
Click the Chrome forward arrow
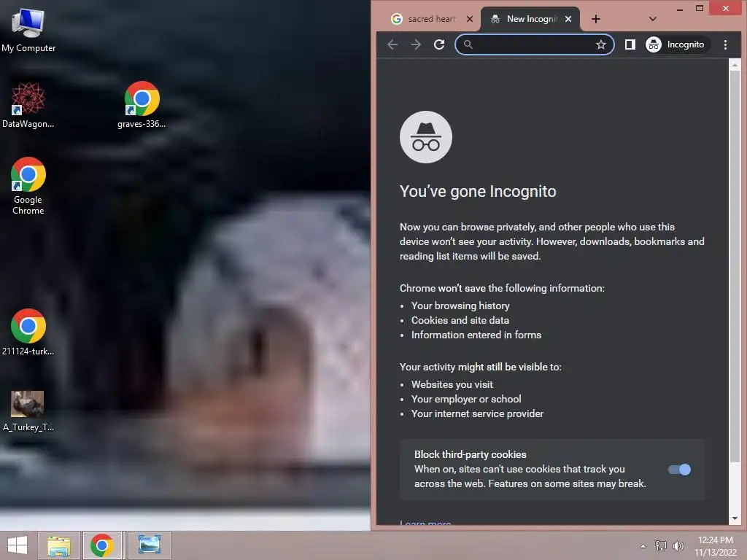click(x=416, y=44)
